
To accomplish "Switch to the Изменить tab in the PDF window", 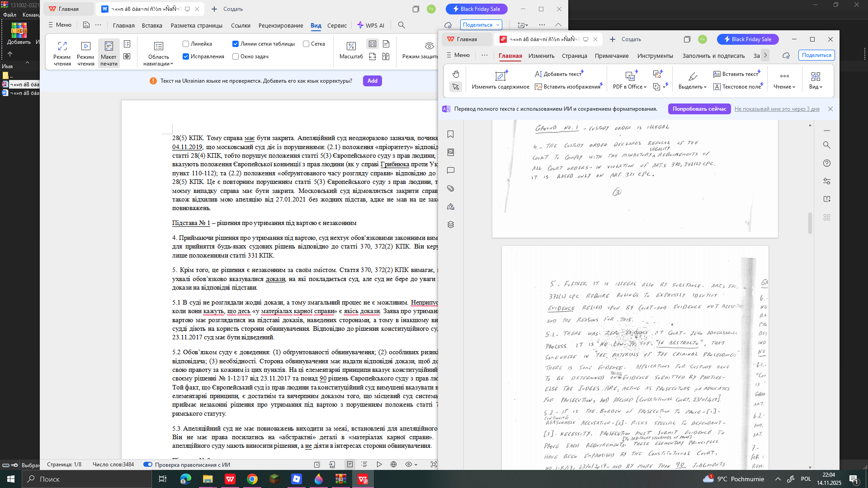I will click(x=541, y=56).
